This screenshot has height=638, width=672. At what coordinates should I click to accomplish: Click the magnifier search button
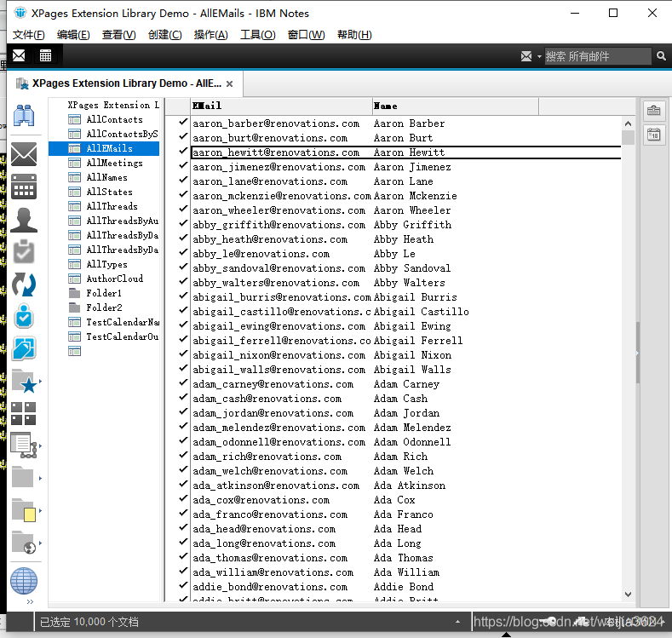pyautogui.click(x=661, y=56)
